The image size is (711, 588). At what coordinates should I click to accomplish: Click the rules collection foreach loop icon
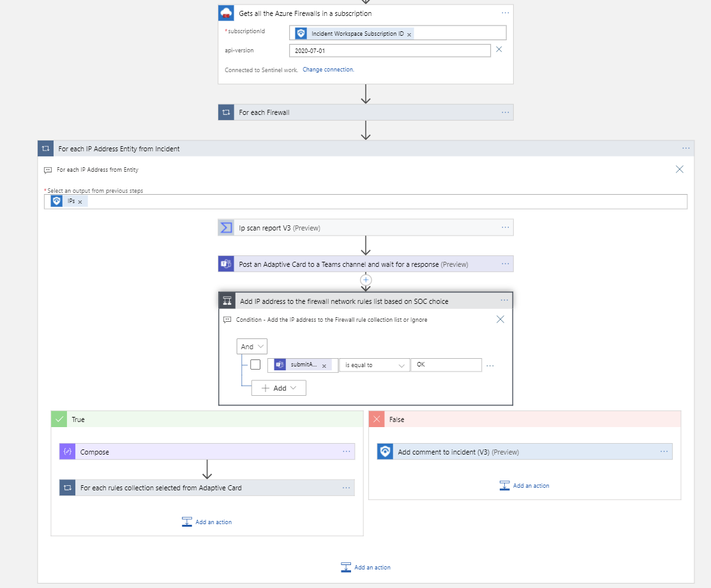[67, 488]
